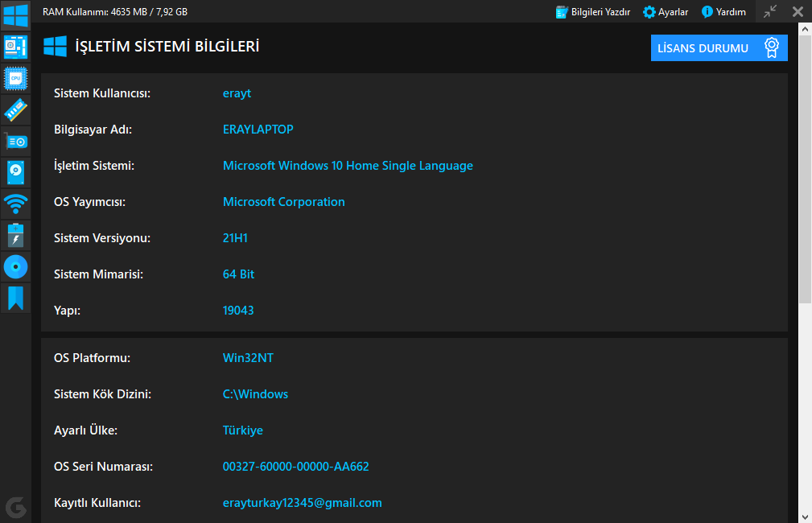Select the Wi-Fi network icon
The width and height of the screenshot is (812, 523).
click(15, 204)
